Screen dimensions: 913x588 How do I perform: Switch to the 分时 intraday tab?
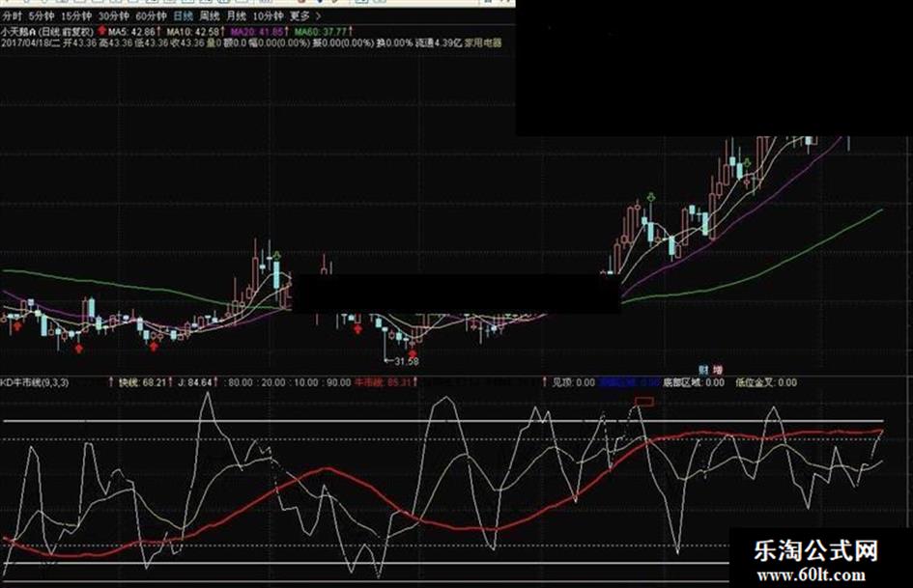pos(13,16)
